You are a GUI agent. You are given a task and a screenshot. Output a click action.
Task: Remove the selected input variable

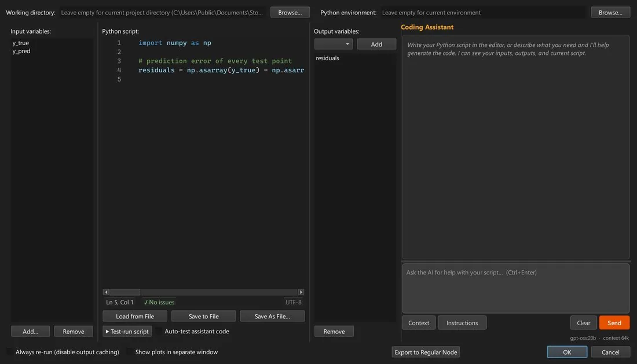point(74,332)
